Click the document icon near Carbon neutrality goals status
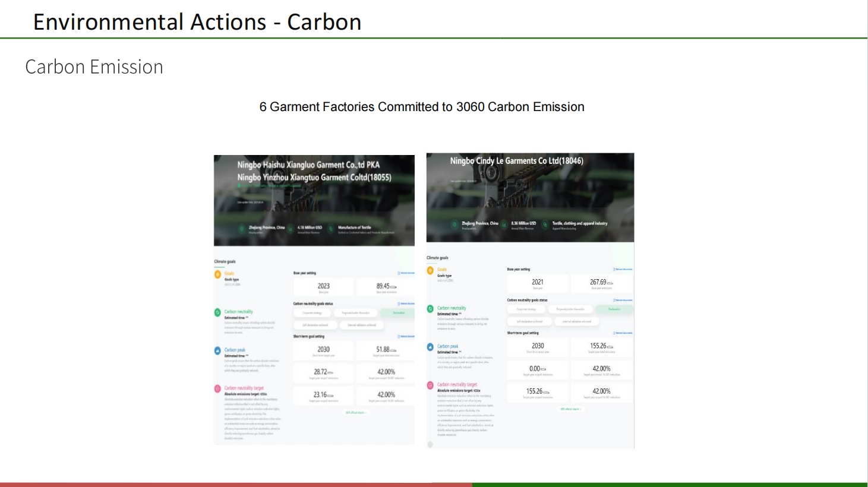 tap(400, 303)
